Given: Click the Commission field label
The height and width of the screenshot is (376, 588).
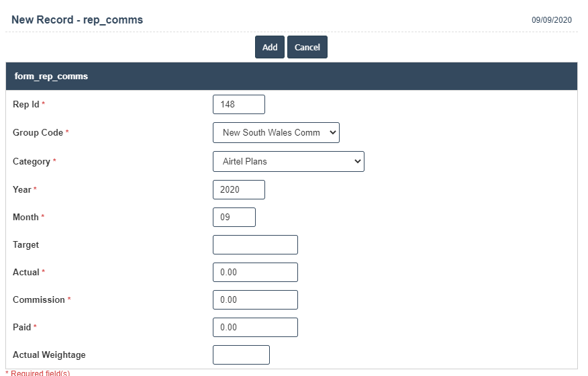Looking at the screenshot, I should pos(39,300).
